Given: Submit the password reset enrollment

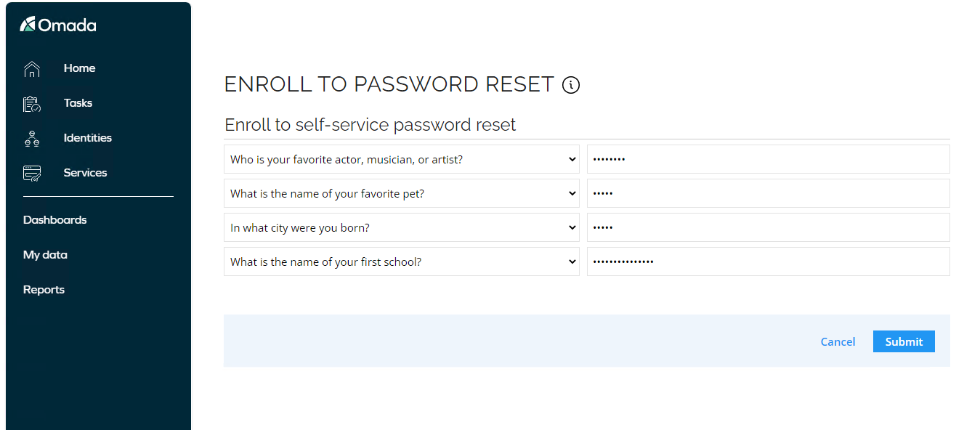Looking at the screenshot, I should (x=904, y=341).
